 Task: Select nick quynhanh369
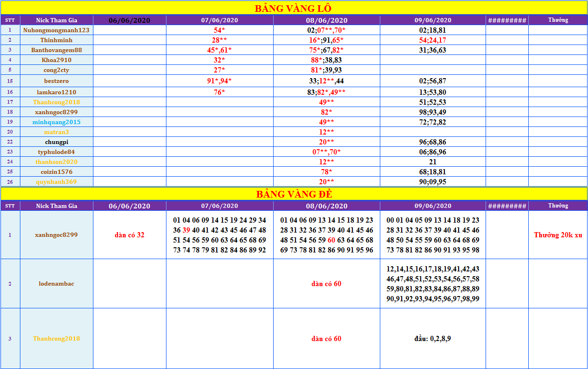pos(56,181)
